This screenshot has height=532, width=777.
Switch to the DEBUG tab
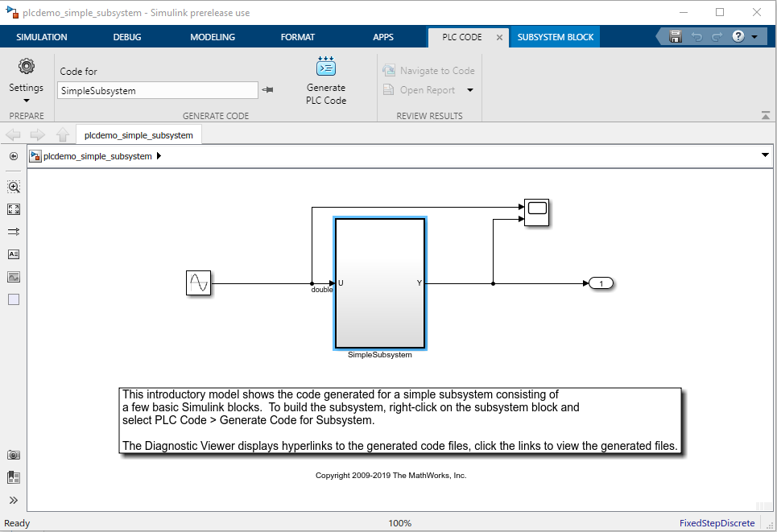pos(127,37)
